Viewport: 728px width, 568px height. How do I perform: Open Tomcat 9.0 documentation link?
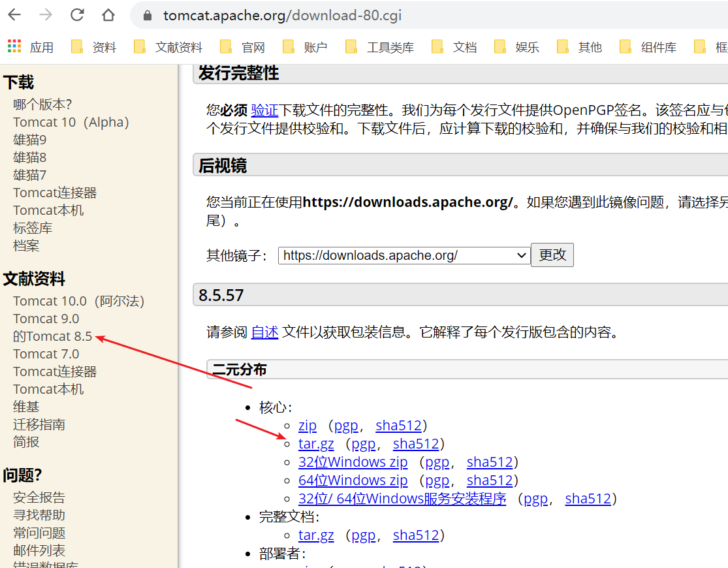pyautogui.click(x=46, y=319)
